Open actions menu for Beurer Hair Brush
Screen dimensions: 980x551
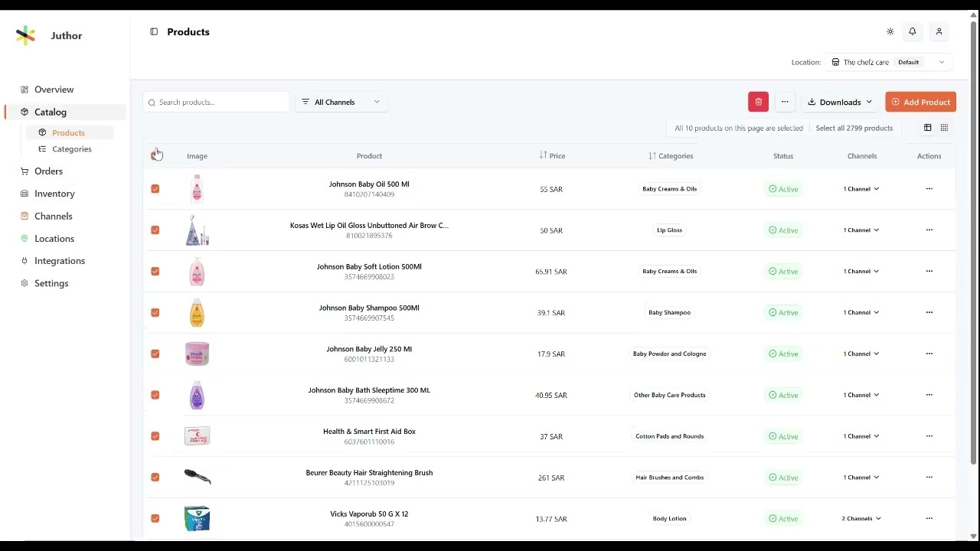click(929, 478)
